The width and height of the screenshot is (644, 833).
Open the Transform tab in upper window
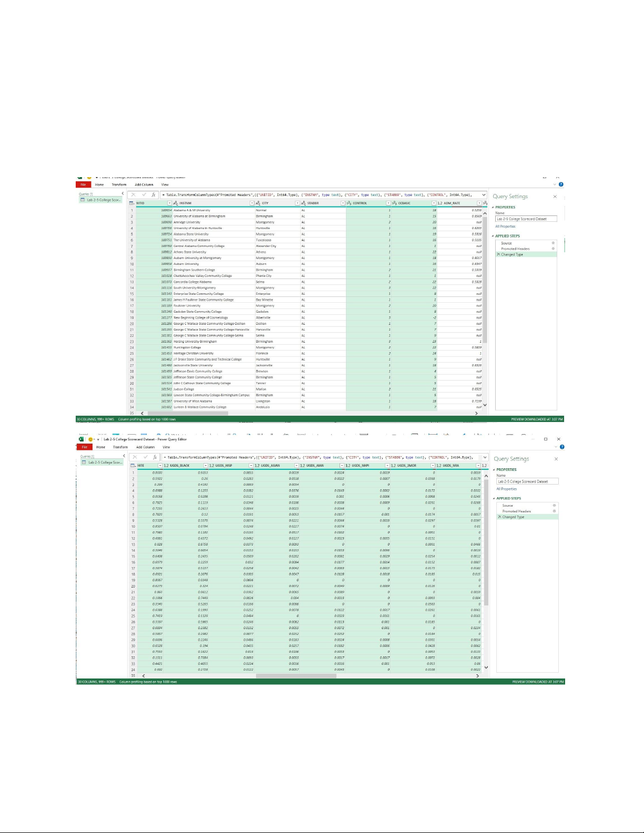click(x=119, y=185)
